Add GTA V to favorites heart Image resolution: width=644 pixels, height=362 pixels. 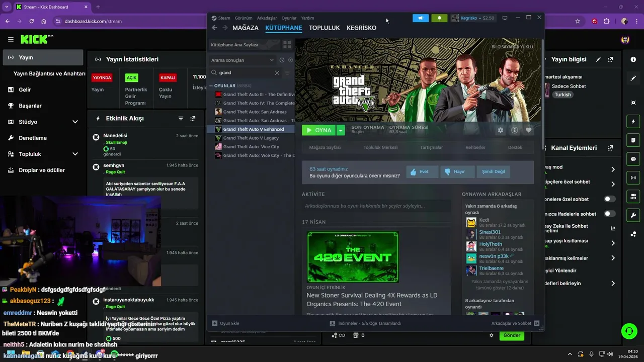pyautogui.click(x=528, y=130)
